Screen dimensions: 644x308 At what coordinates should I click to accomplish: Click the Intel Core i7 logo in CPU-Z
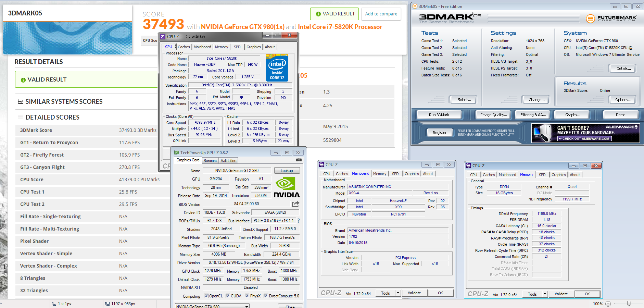tap(277, 68)
